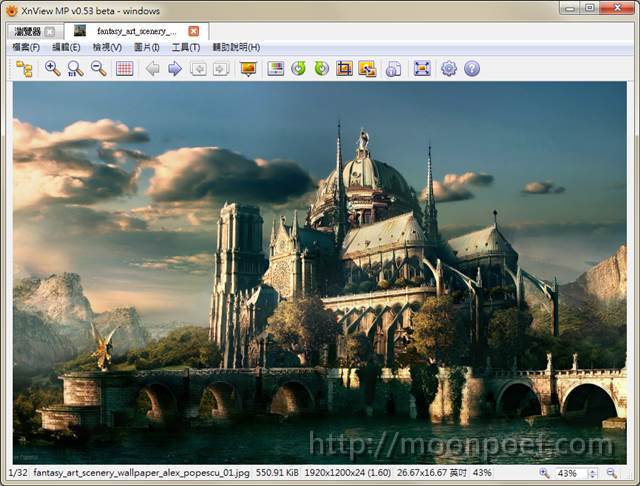
Task: Switch to the 瀏覽器 browser tab
Action: point(26,31)
